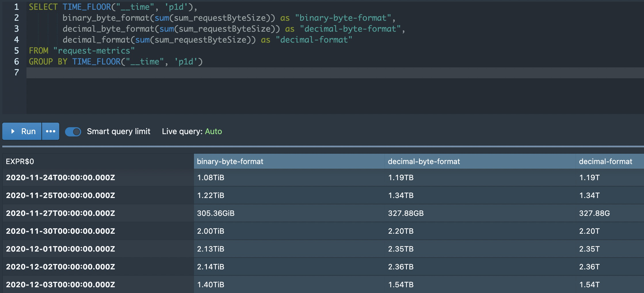Click the 305.36GiB value
644x293 pixels.
pyautogui.click(x=216, y=213)
